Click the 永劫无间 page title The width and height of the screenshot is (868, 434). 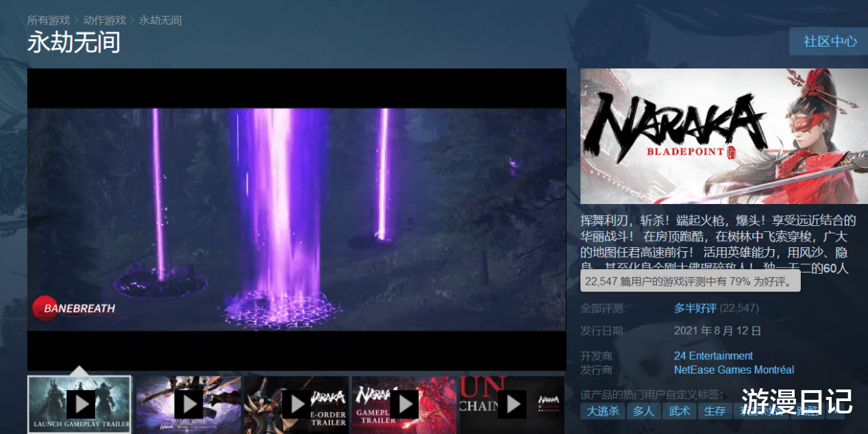pos(74,42)
